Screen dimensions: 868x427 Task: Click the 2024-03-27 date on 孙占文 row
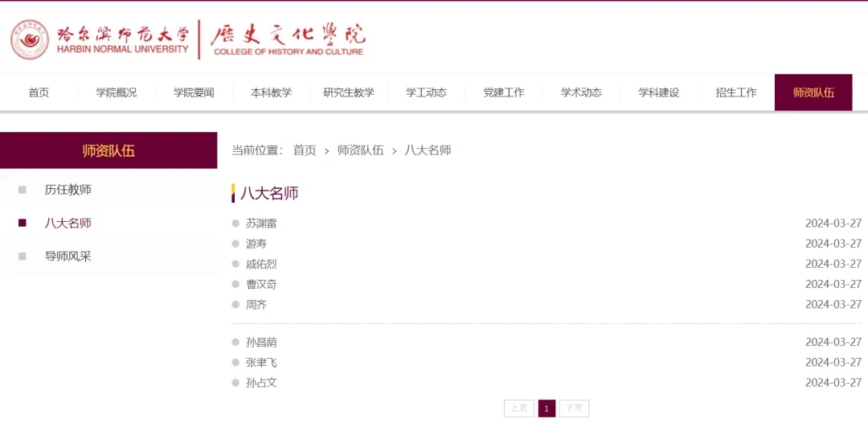pos(833,383)
